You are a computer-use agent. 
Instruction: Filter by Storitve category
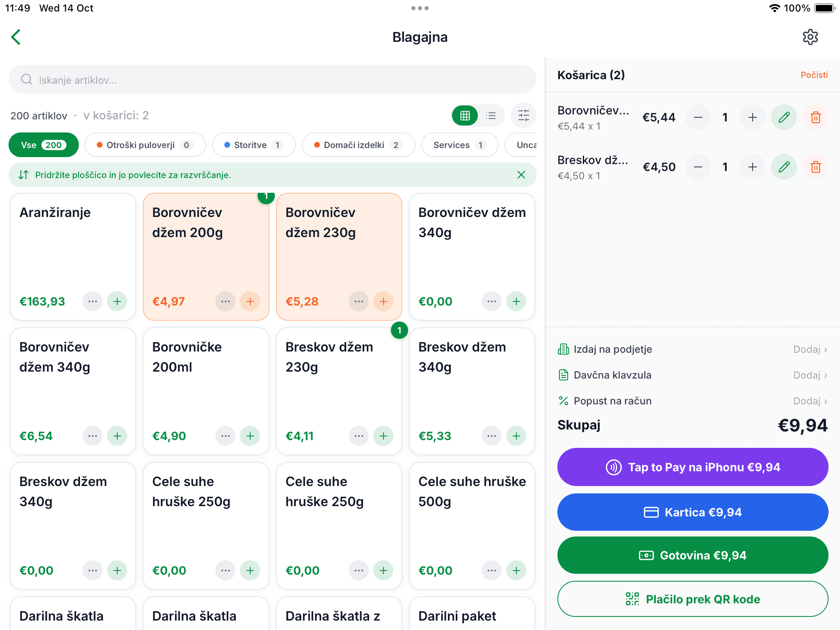pyautogui.click(x=254, y=145)
